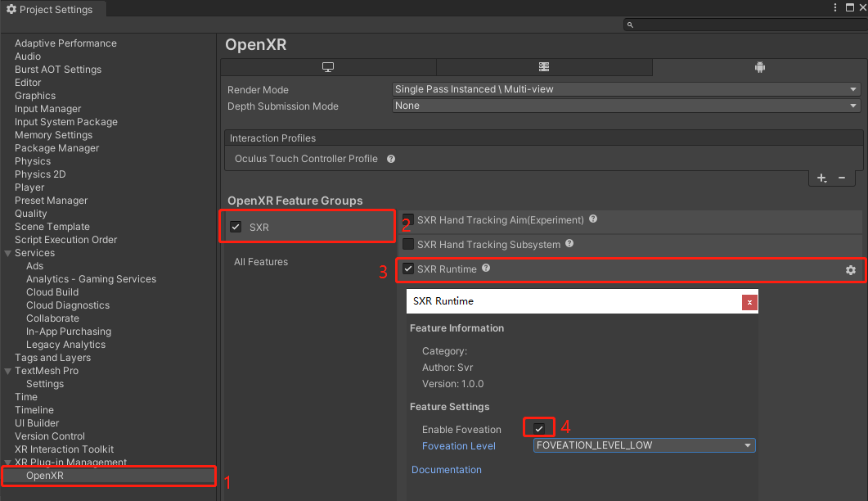Select All Features group
868x501 pixels.
point(261,262)
